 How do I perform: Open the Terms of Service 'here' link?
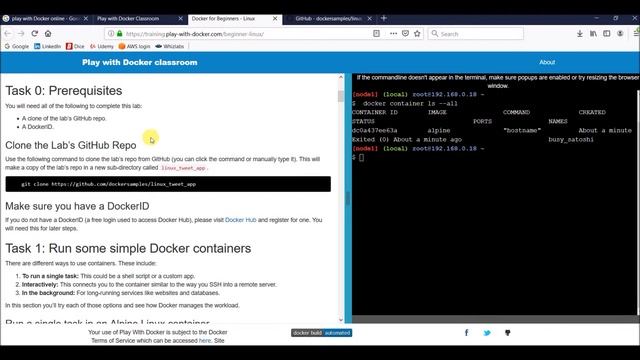[x=204, y=341]
